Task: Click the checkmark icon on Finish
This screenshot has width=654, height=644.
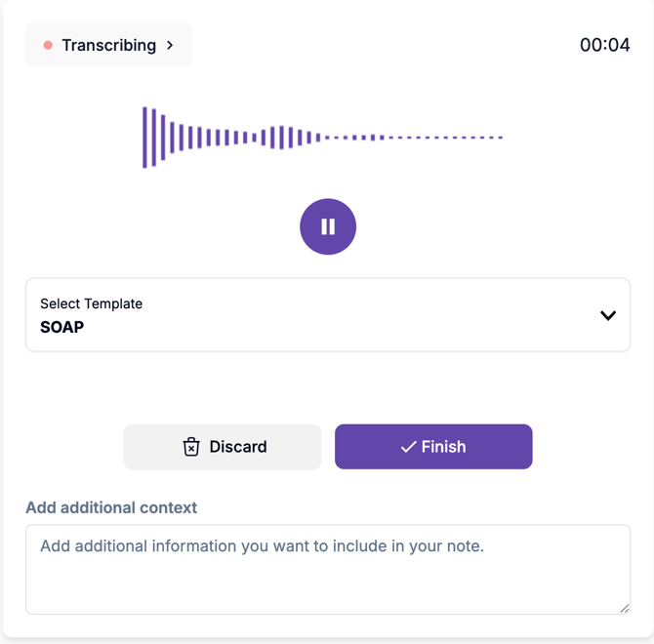Action: pos(408,447)
